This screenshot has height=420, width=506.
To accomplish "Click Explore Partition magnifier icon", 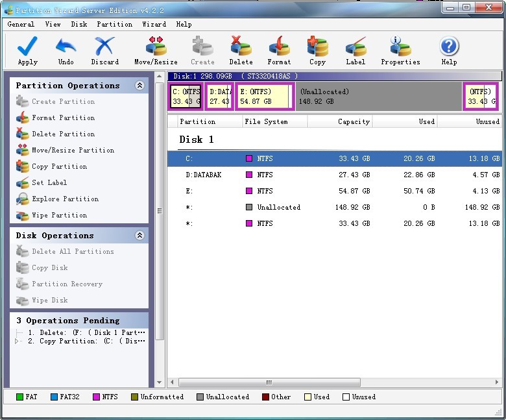I will [22, 199].
